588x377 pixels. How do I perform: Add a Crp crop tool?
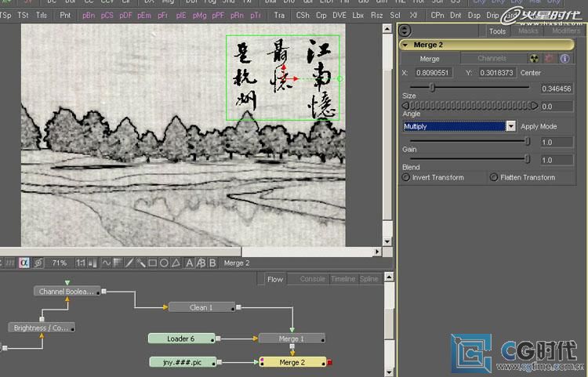click(x=321, y=16)
